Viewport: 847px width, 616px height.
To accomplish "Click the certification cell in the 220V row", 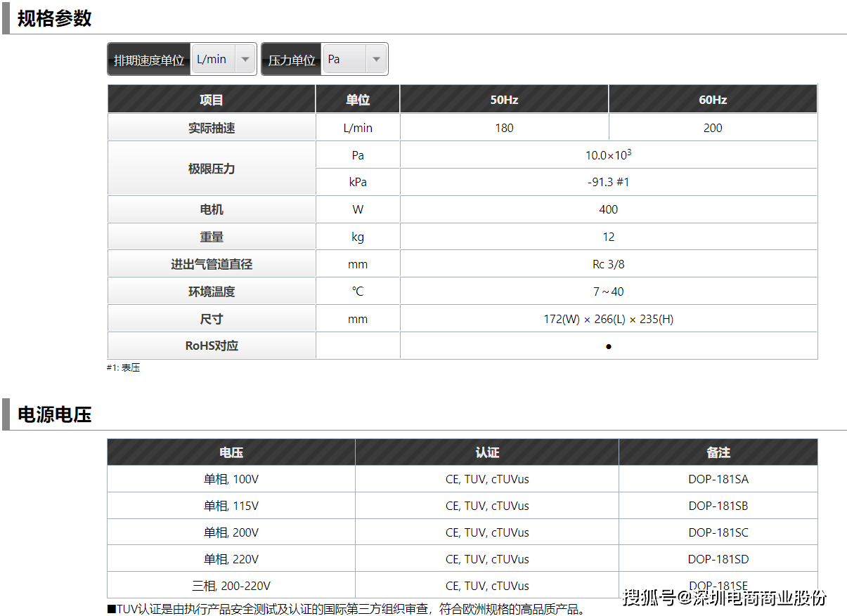I will (487, 559).
